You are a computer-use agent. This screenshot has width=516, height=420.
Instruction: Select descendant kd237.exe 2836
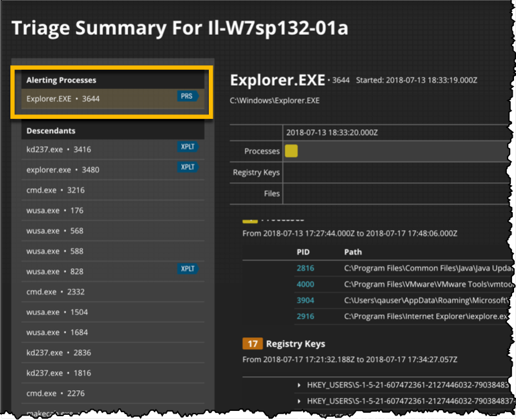pyautogui.click(x=113, y=353)
